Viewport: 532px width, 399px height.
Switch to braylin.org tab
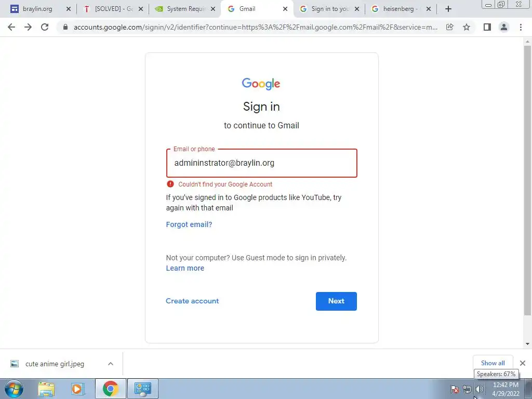[37, 9]
